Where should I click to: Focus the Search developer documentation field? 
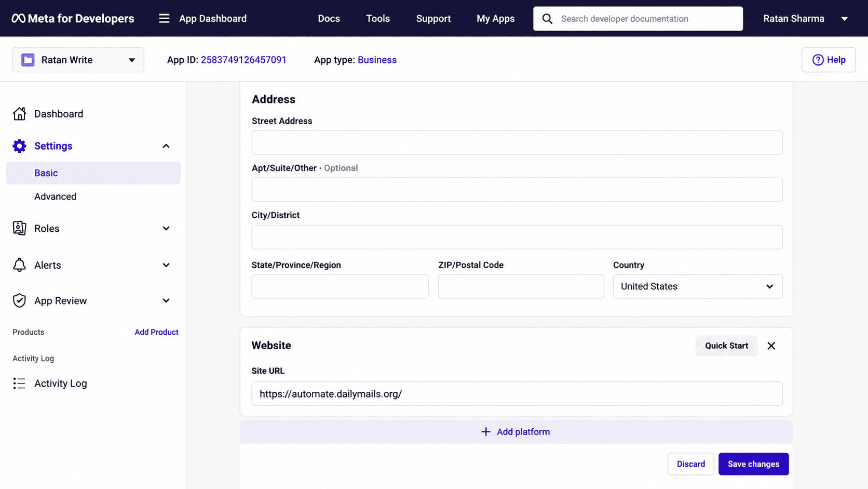pos(638,19)
